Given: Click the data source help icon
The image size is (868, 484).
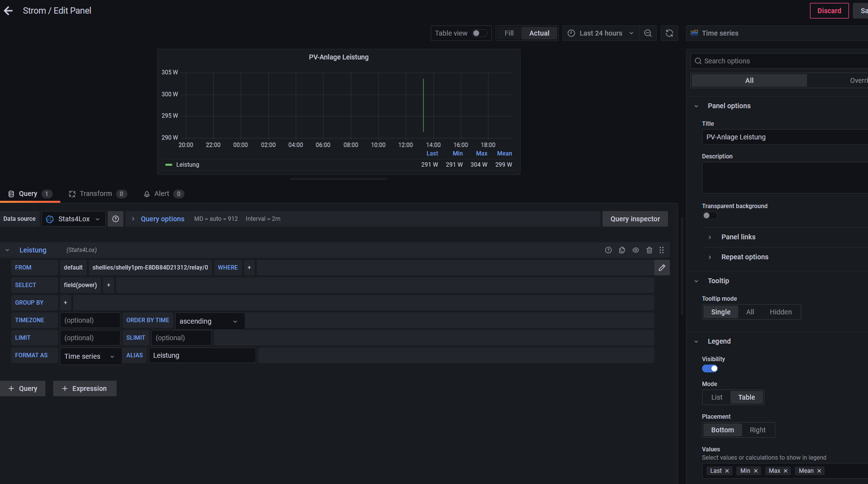Looking at the screenshot, I should 116,219.
